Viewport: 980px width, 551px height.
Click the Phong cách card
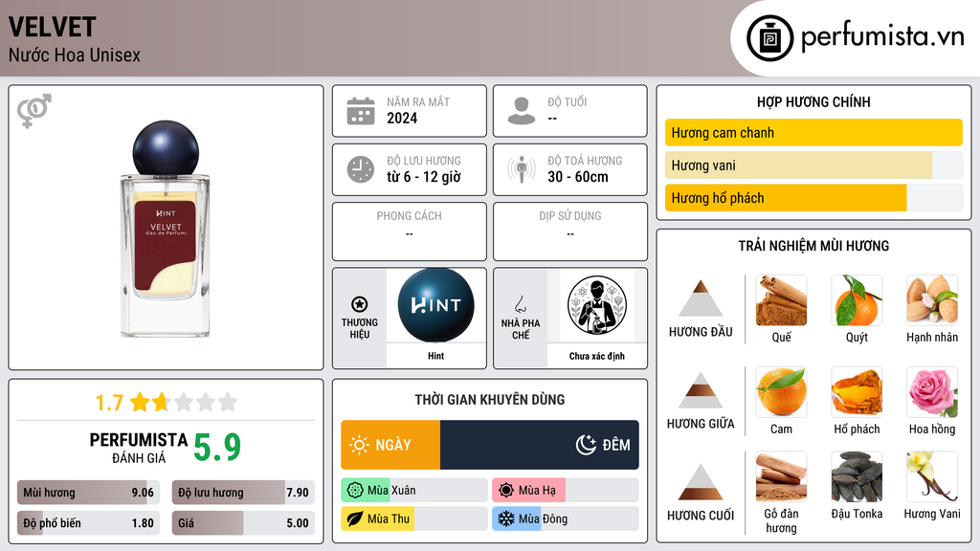coord(410,231)
